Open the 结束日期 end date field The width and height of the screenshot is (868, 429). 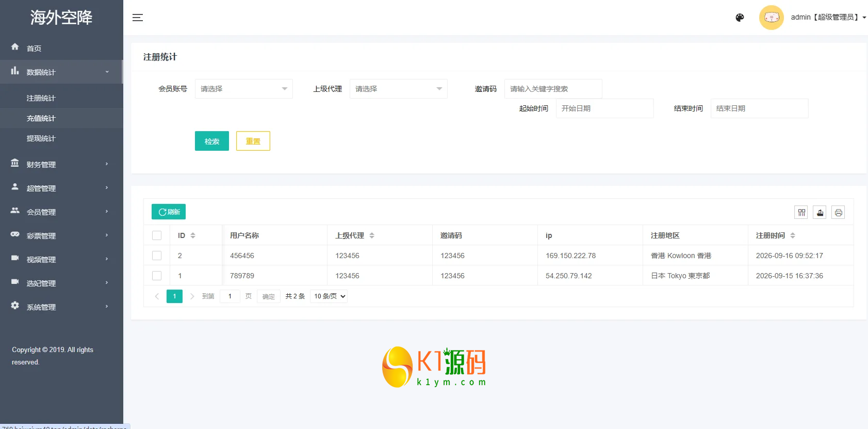tap(760, 108)
